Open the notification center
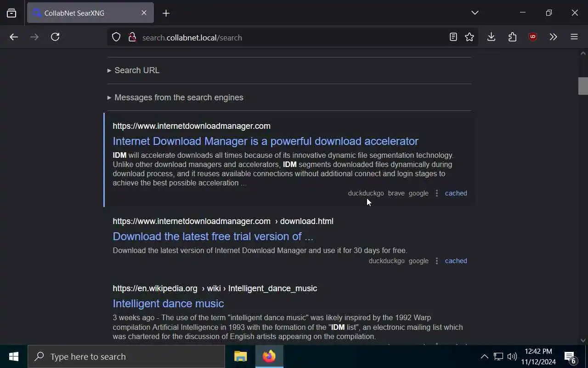Screen dimensions: 588x368 pos(570,356)
